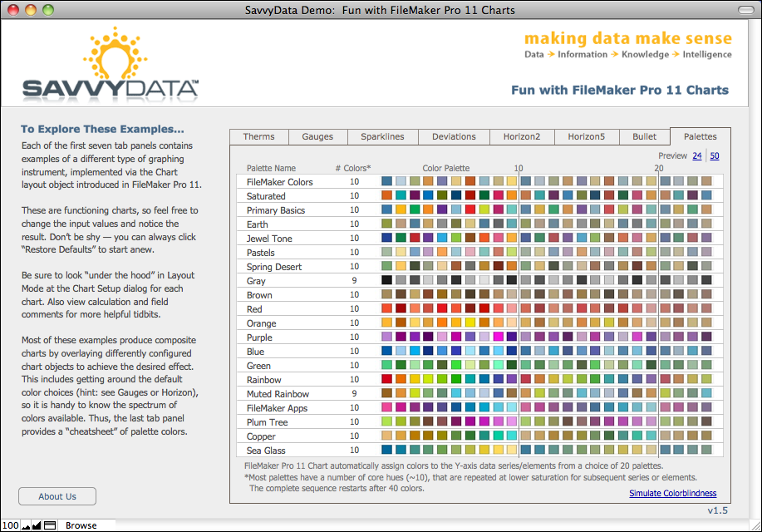Image resolution: width=762 pixels, height=532 pixels.
Task: Go to the Bullet tab
Action: coord(644,136)
